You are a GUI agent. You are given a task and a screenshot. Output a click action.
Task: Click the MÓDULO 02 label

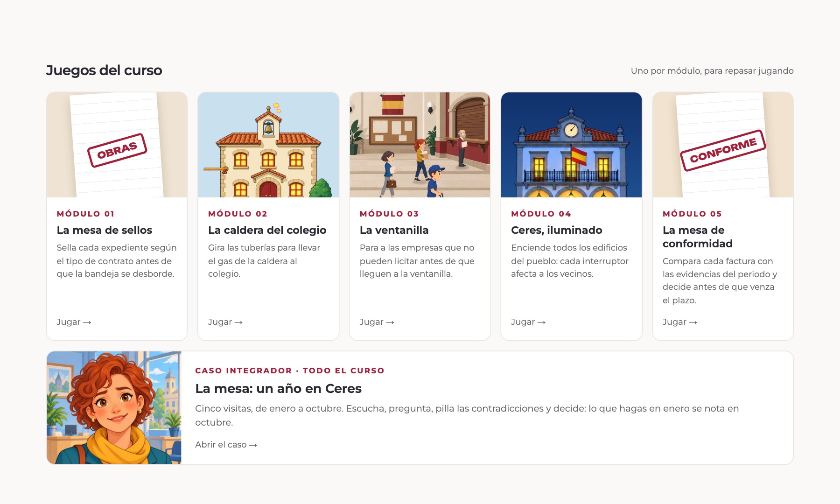tap(238, 214)
